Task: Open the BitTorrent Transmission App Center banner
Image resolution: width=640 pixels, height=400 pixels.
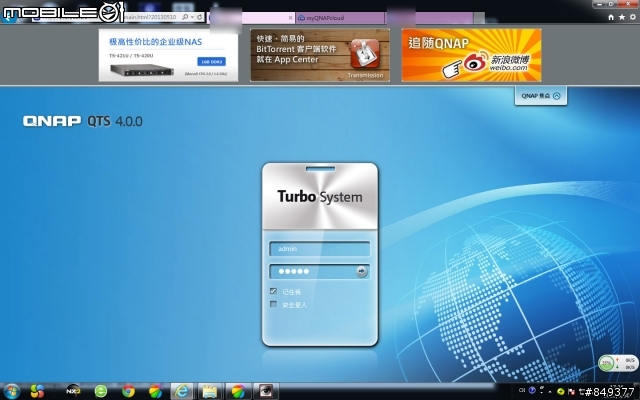Action: pyautogui.click(x=320, y=55)
